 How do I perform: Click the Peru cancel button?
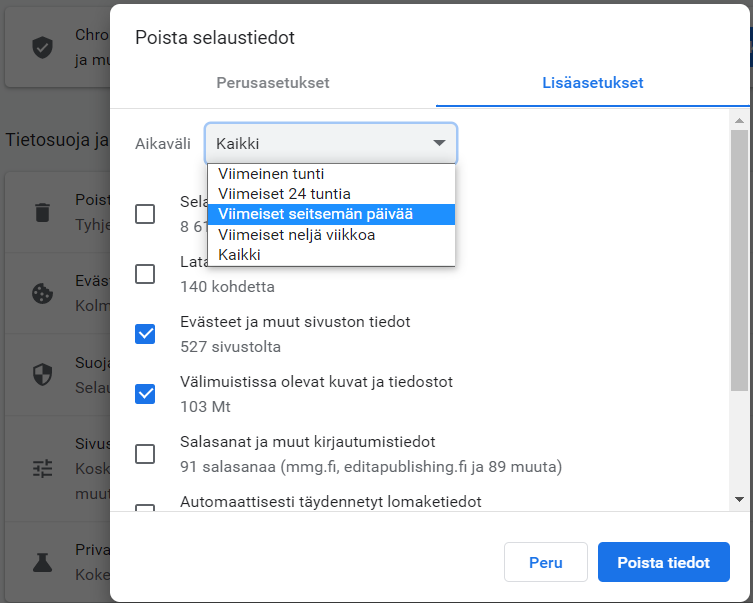click(x=546, y=562)
